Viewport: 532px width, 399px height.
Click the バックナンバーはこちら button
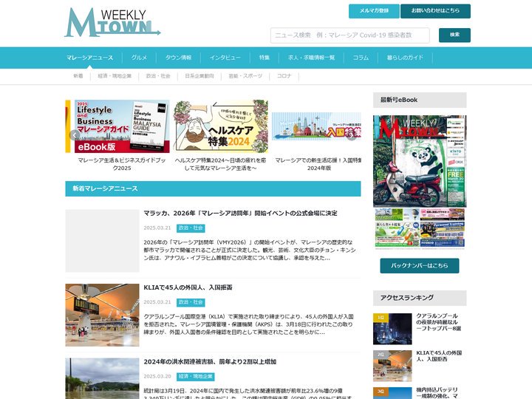420,266
